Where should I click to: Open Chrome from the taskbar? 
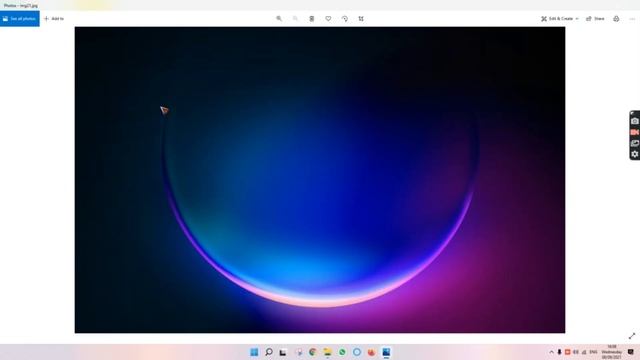313,352
